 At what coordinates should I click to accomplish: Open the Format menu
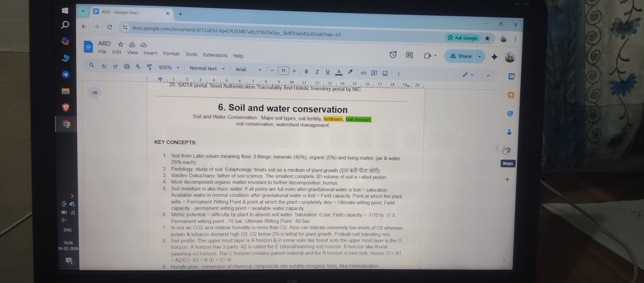(171, 54)
